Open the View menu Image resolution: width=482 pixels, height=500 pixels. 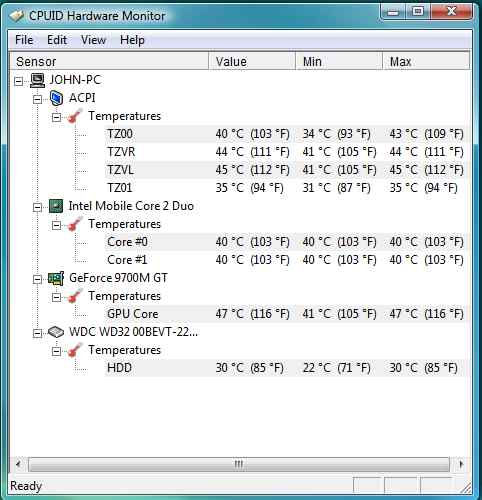[x=93, y=40]
